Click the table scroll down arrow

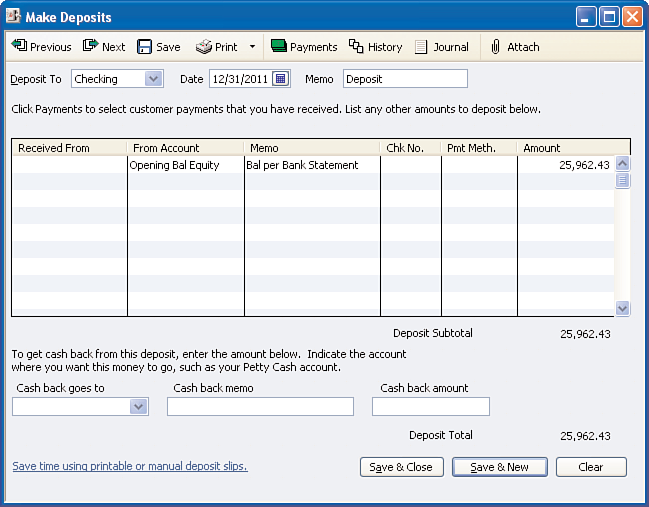coord(623,308)
